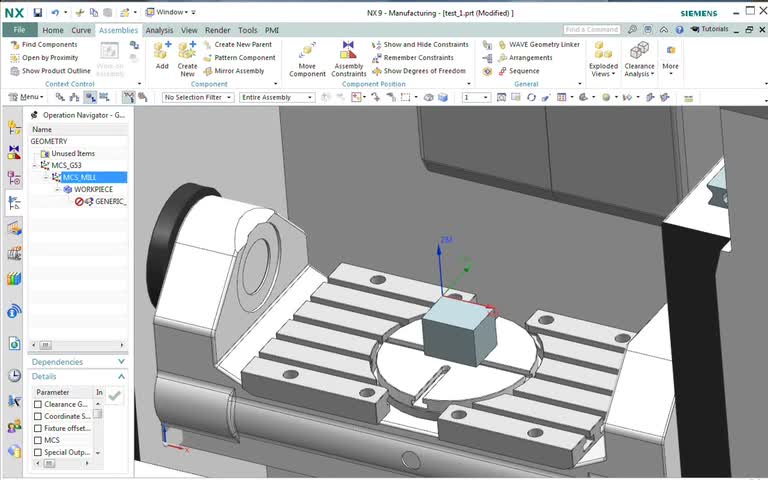Open the File menu
The image size is (768, 480).
point(20,30)
